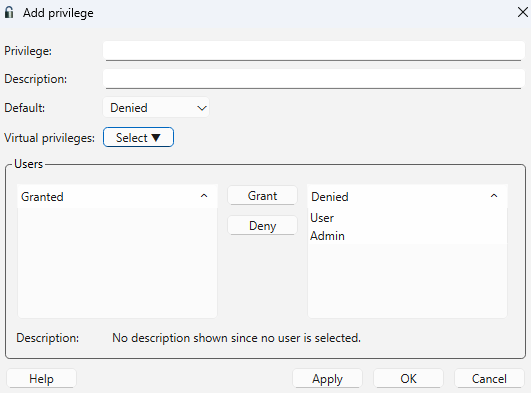Open the Default dropdown showing Denied
The height and width of the screenshot is (393, 531).
156,108
